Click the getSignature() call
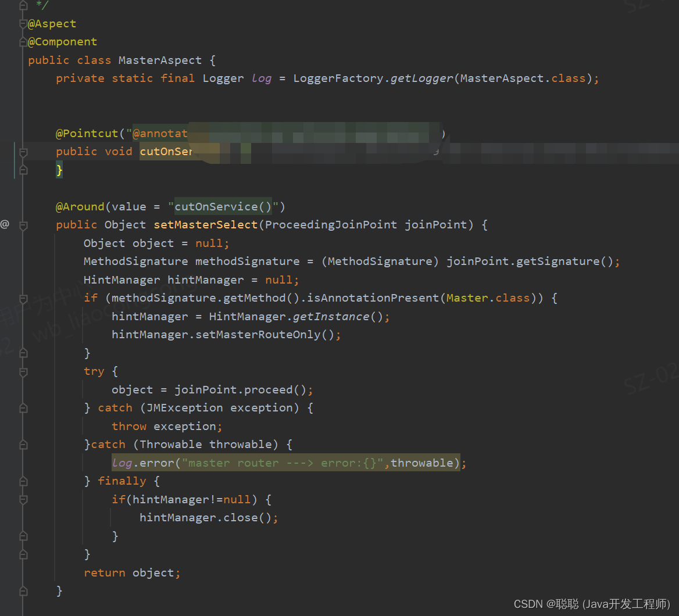The height and width of the screenshot is (616, 679). click(564, 262)
